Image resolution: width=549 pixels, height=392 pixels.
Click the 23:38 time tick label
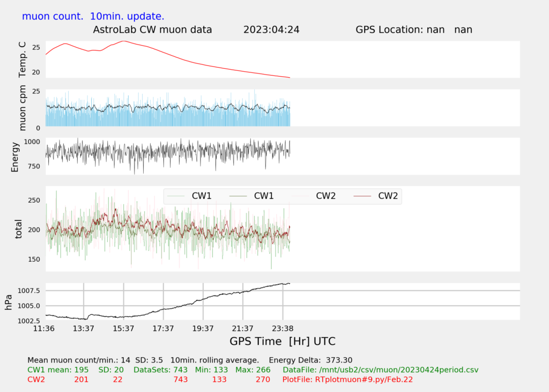[x=283, y=329]
